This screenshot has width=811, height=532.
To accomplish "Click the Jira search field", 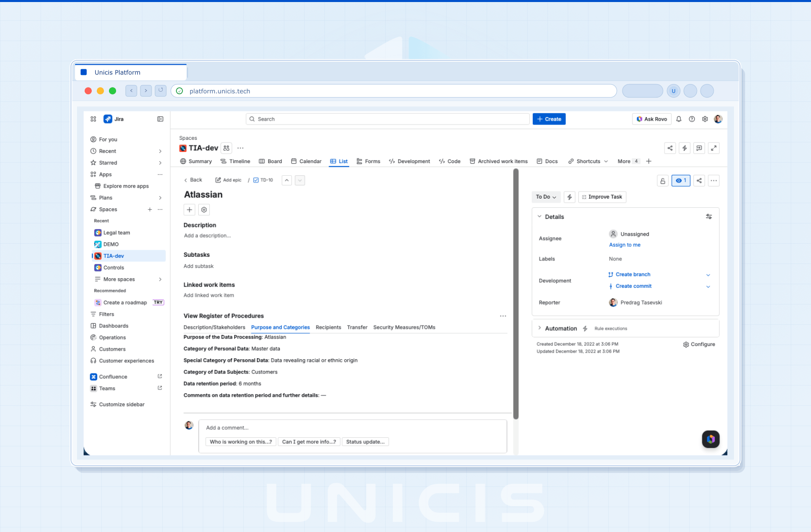I will pyautogui.click(x=388, y=119).
